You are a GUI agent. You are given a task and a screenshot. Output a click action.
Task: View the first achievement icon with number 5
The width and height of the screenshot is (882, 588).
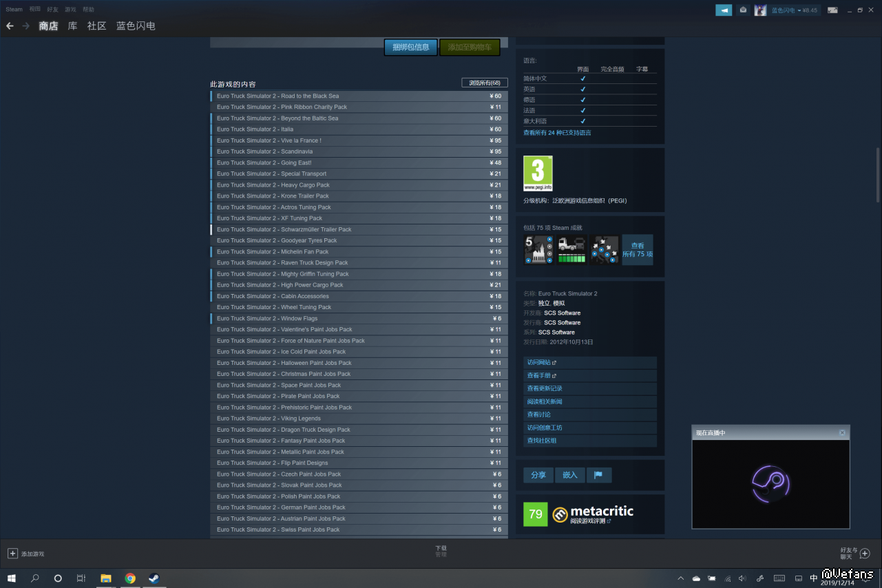[x=538, y=249]
